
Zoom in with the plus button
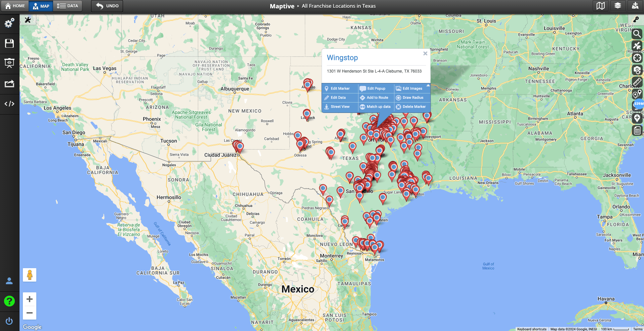coord(30,299)
